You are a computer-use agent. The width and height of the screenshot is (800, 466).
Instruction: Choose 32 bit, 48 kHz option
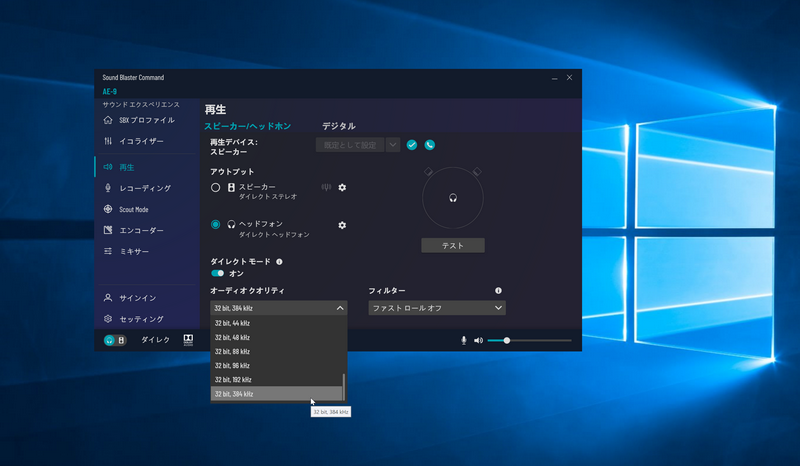276,337
